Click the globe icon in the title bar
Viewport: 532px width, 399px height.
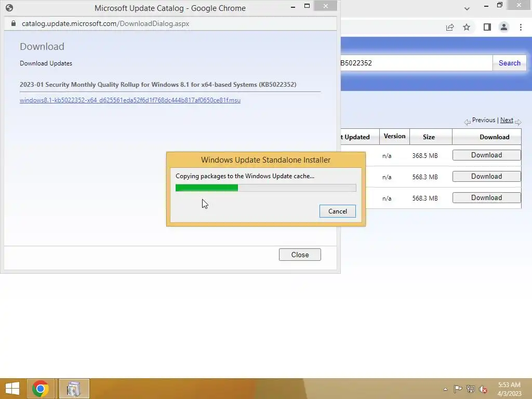pyautogui.click(x=9, y=8)
